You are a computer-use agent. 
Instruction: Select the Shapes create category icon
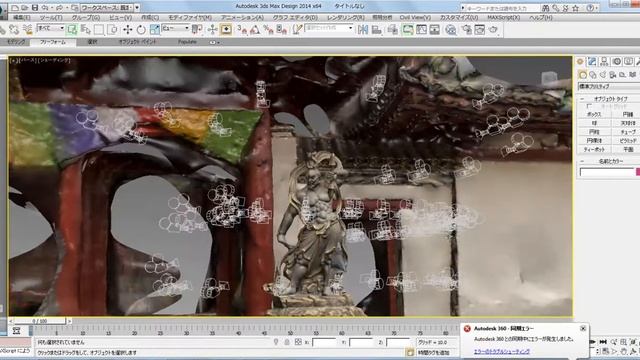[x=593, y=75]
